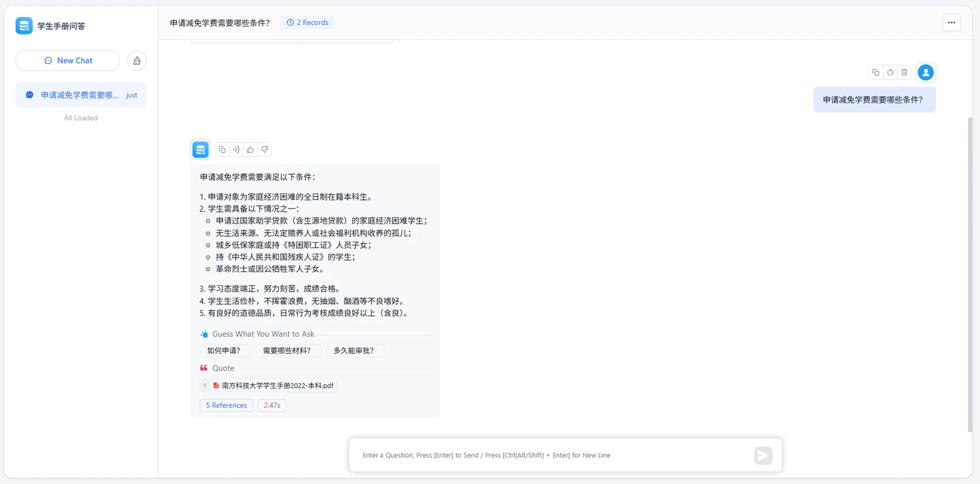Click the retry icon on user message
This screenshot has height=484, width=980.
890,72
